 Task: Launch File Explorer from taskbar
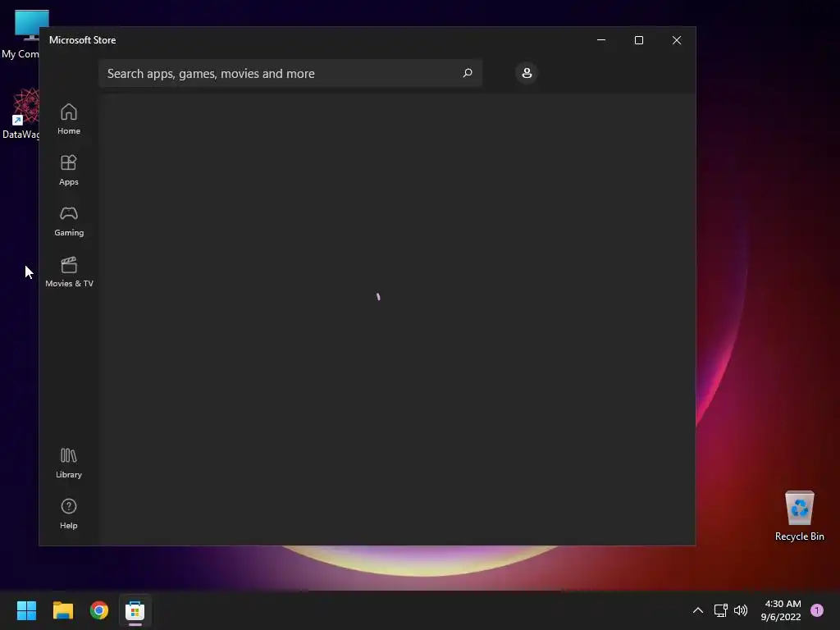(62, 610)
